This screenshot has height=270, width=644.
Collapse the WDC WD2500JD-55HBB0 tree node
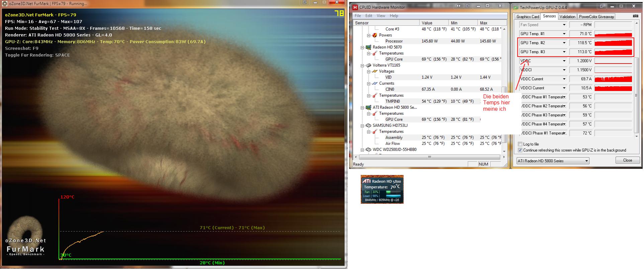coord(362,150)
